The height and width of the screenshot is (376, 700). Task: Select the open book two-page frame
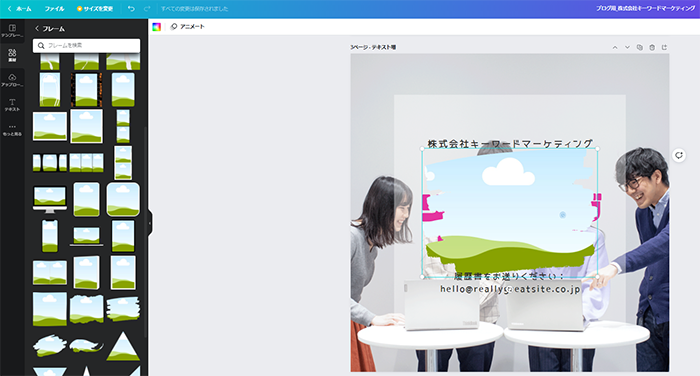coord(50,272)
